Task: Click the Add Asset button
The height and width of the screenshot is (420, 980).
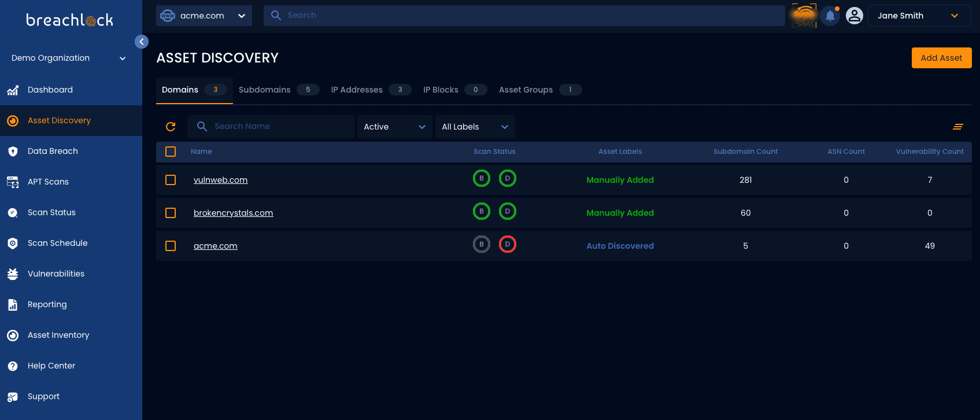Action: pos(942,58)
